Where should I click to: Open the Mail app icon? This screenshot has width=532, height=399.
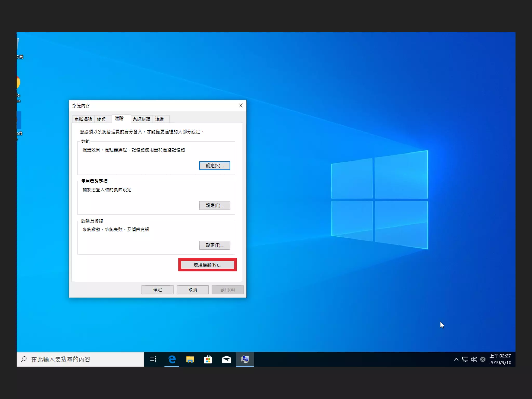pos(226,359)
